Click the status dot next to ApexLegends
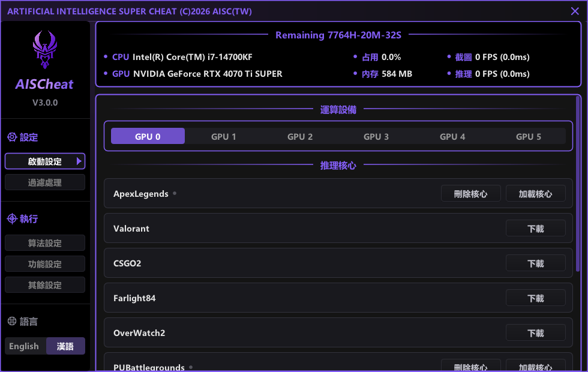 (175, 193)
